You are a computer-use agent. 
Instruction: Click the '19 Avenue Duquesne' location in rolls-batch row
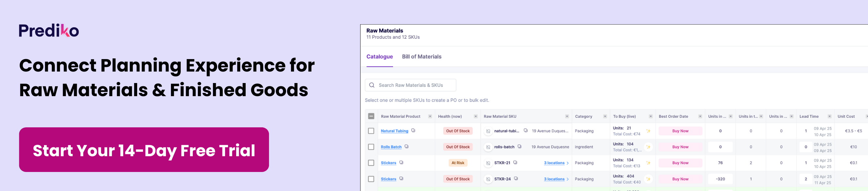tap(550, 147)
